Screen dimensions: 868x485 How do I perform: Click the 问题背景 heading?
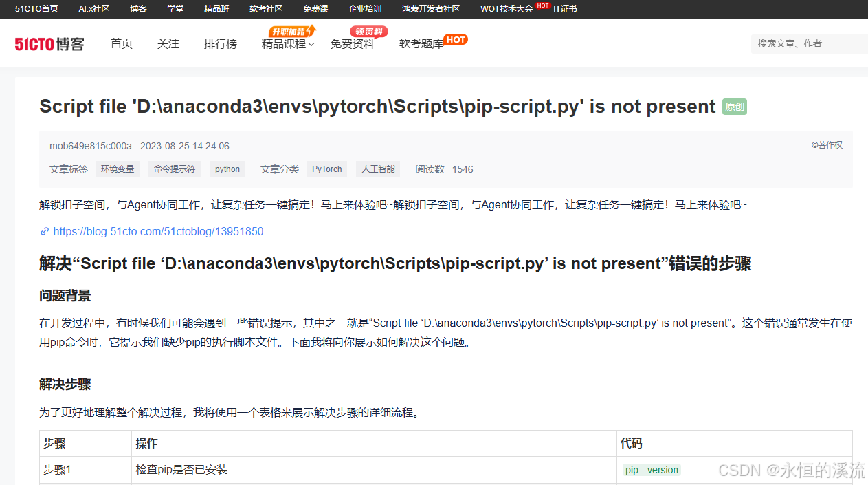65,296
